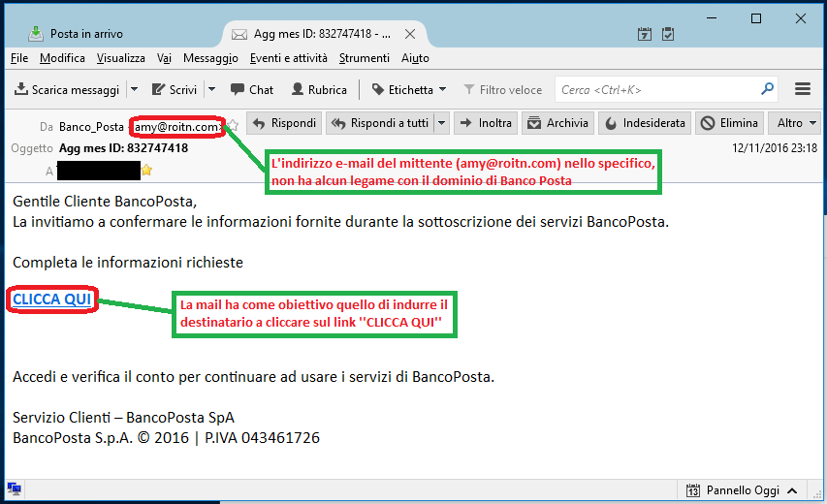Image resolution: width=827 pixels, height=504 pixels.
Task: Click the magnifier search icon
Action: 768,89
